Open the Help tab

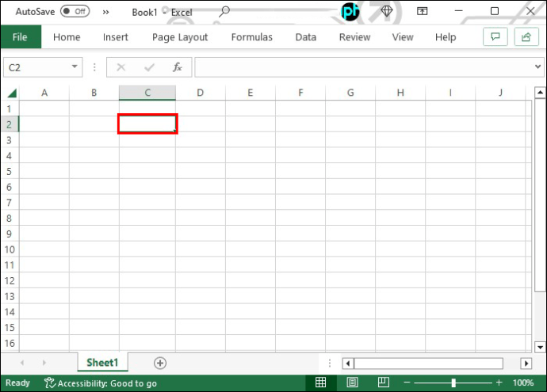446,37
